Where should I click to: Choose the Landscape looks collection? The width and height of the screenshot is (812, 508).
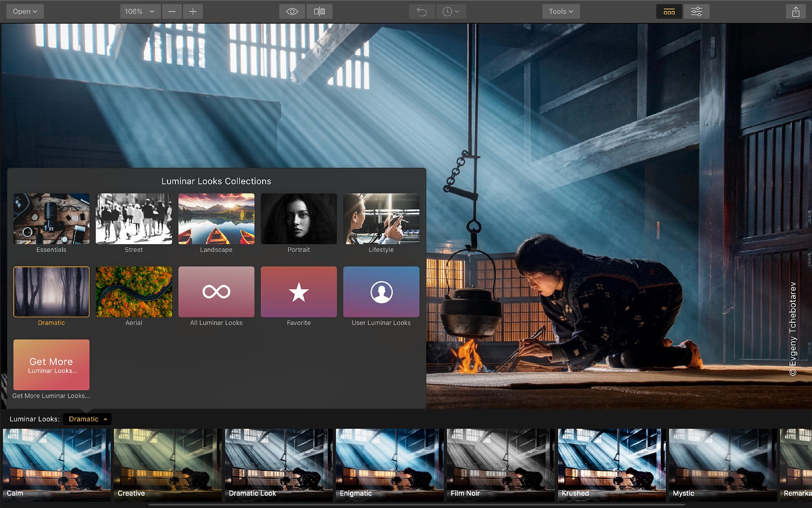tap(216, 219)
